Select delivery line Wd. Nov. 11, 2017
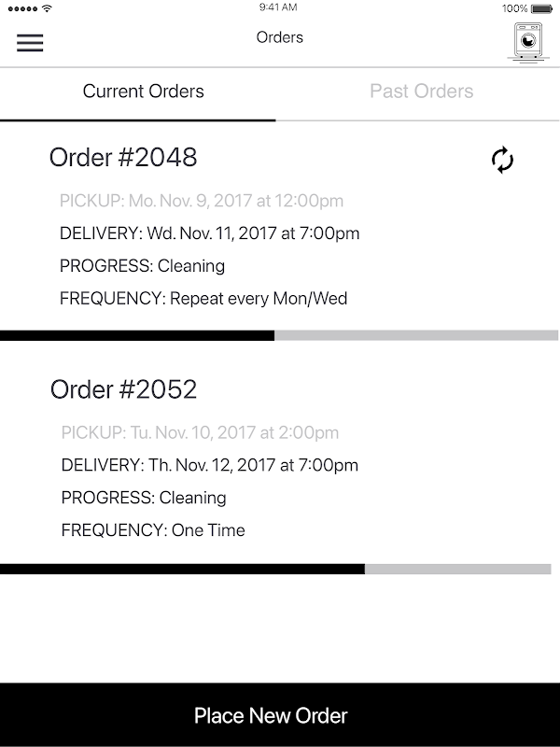 [209, 233]
